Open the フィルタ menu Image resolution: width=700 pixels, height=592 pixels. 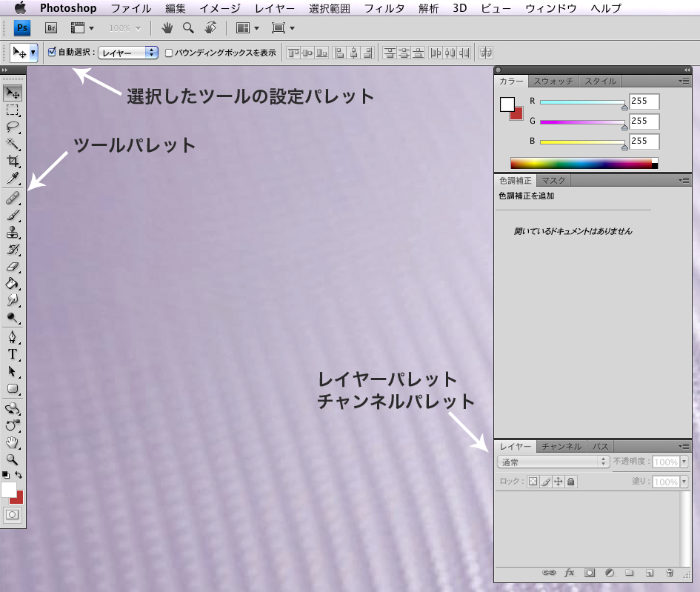pos(385,9)
